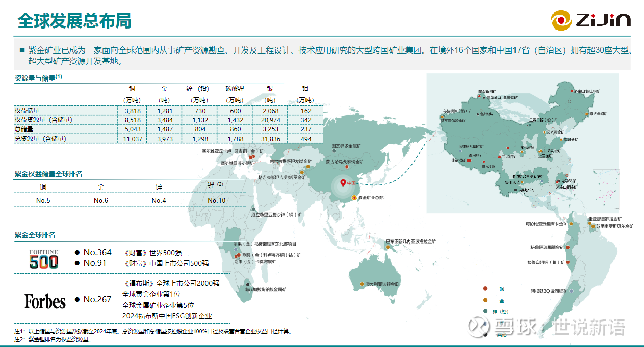
Task: Click the cell showing 494
Action: click(306, 139)
